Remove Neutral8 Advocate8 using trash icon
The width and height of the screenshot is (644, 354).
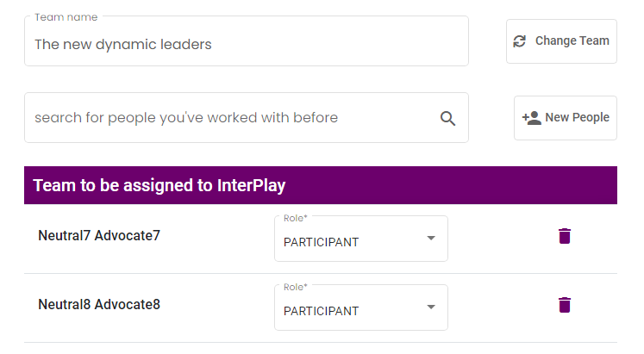click(565, 305)
